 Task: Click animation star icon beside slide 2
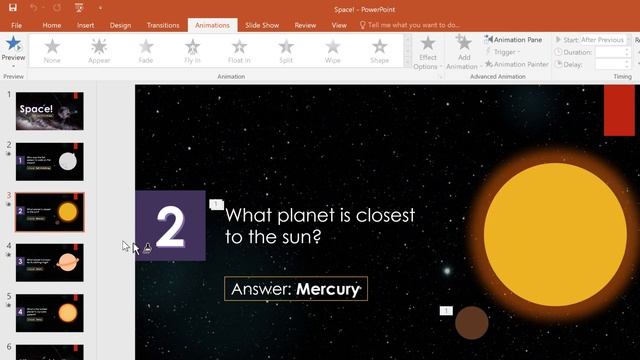point(8,154)
